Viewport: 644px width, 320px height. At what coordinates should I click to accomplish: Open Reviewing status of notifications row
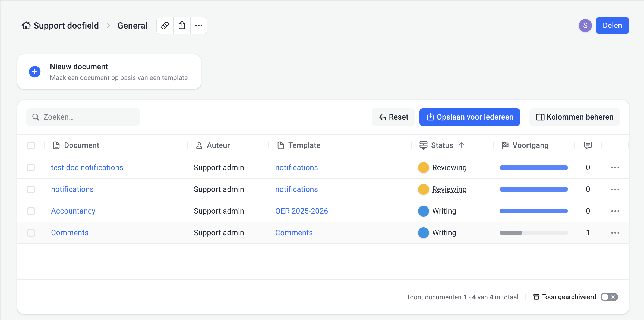pos(449,189)
